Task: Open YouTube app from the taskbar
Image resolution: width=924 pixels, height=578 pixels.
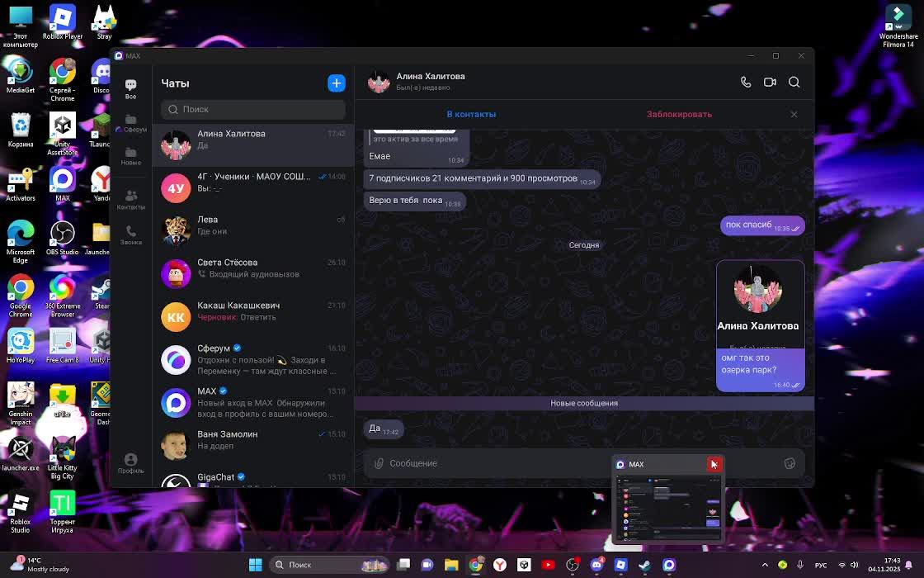Action: [548, 565]
